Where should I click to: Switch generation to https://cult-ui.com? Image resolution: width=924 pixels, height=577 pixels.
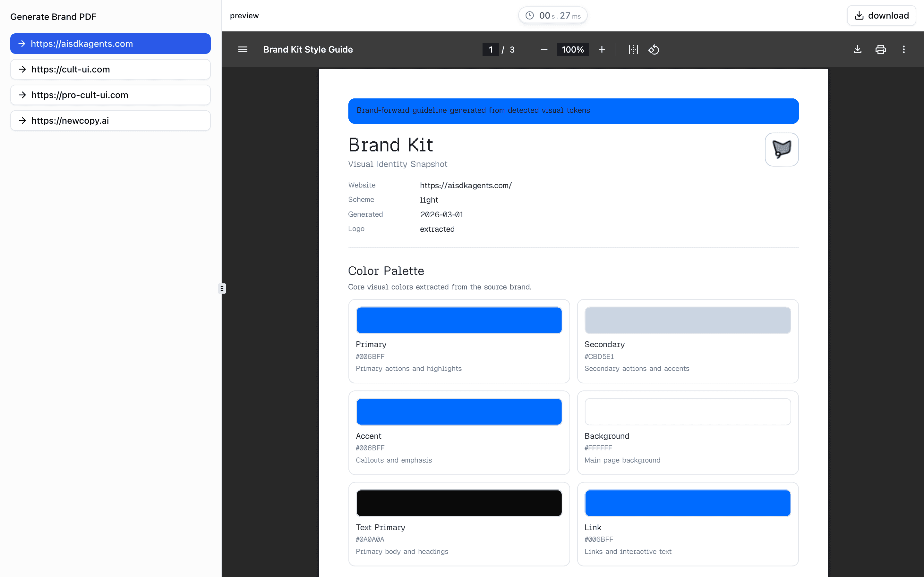(110, 69)
